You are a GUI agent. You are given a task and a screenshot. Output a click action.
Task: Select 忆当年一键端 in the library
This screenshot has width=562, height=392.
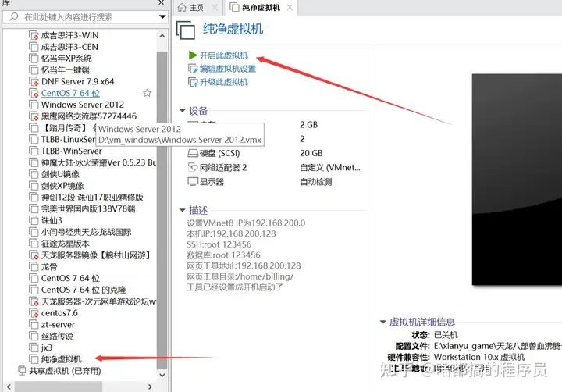66,70
